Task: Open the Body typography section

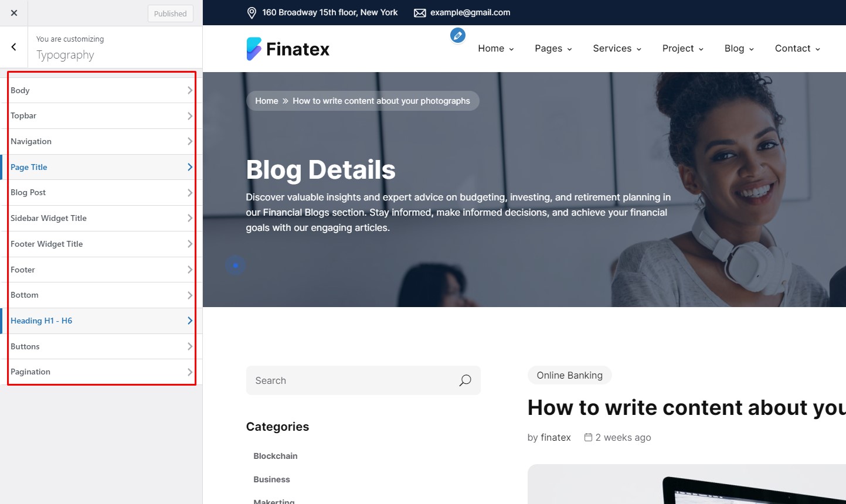Action: 101,90
